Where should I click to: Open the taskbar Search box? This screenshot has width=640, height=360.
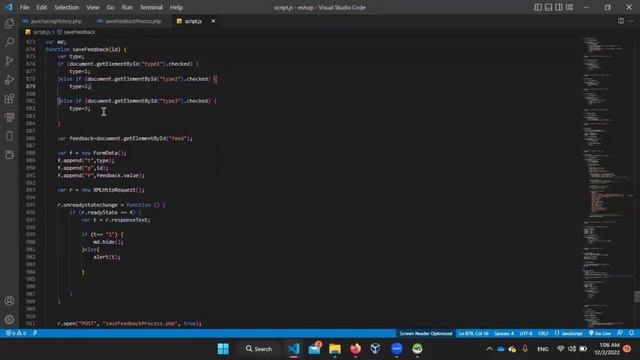259,349
